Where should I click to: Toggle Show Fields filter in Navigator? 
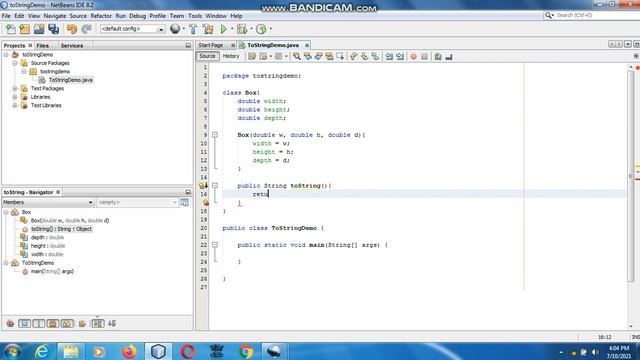[x=24, y=324]
